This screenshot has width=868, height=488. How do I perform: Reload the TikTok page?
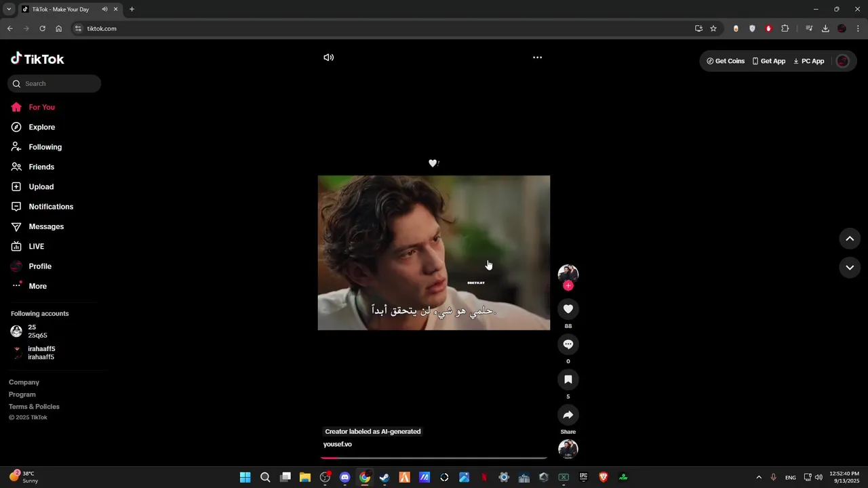42,28
